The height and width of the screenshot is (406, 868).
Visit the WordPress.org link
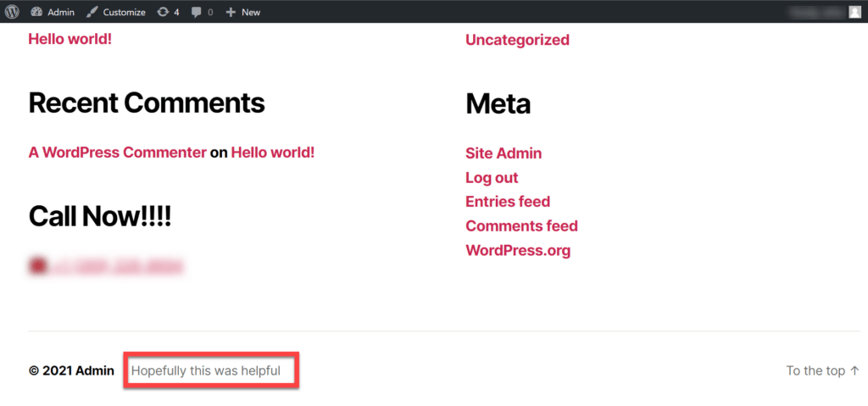[x=518, y=250]
